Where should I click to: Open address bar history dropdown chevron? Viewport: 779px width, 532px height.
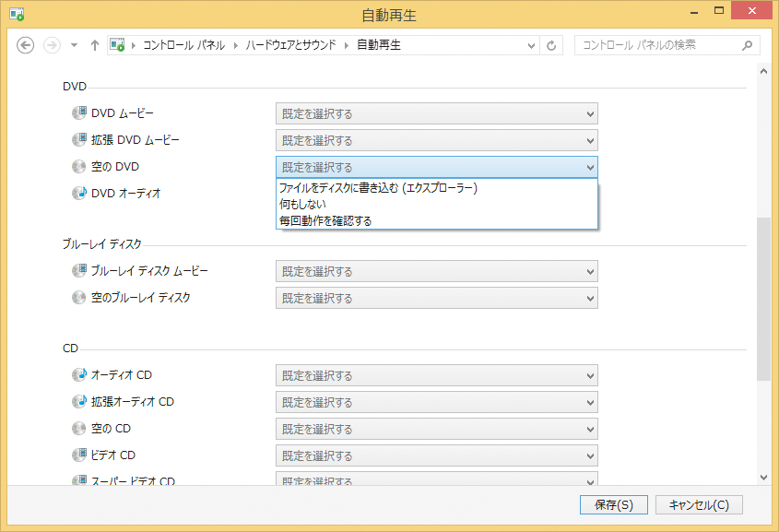pyautogui.click(x=531, y=46)
